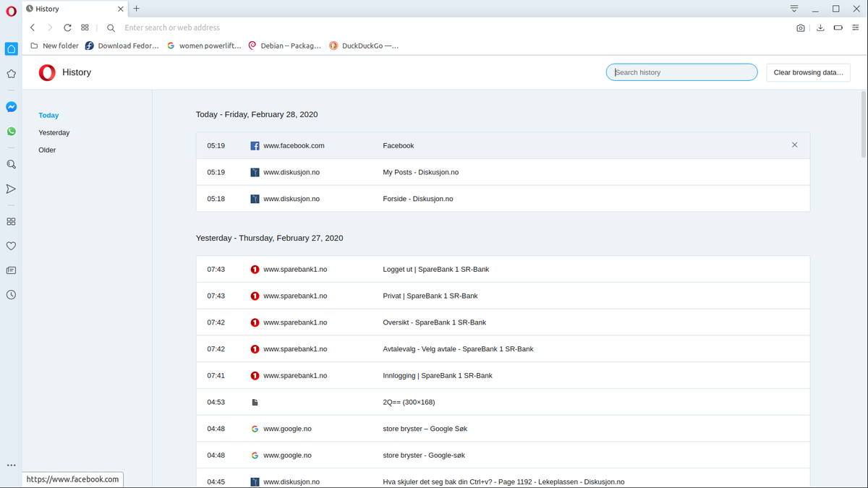Go back with the back arrow

[x=33, y=27]
